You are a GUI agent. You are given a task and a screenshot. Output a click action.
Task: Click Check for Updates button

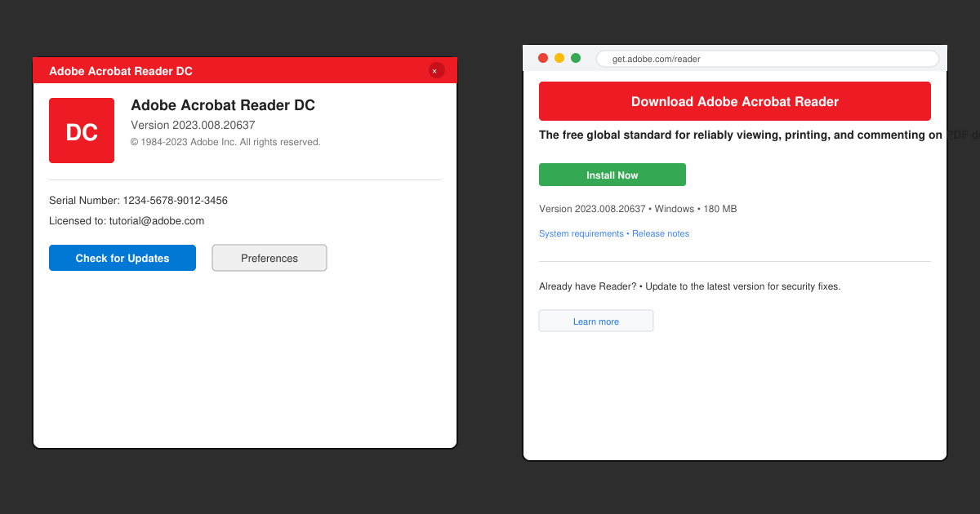[122, 258]
